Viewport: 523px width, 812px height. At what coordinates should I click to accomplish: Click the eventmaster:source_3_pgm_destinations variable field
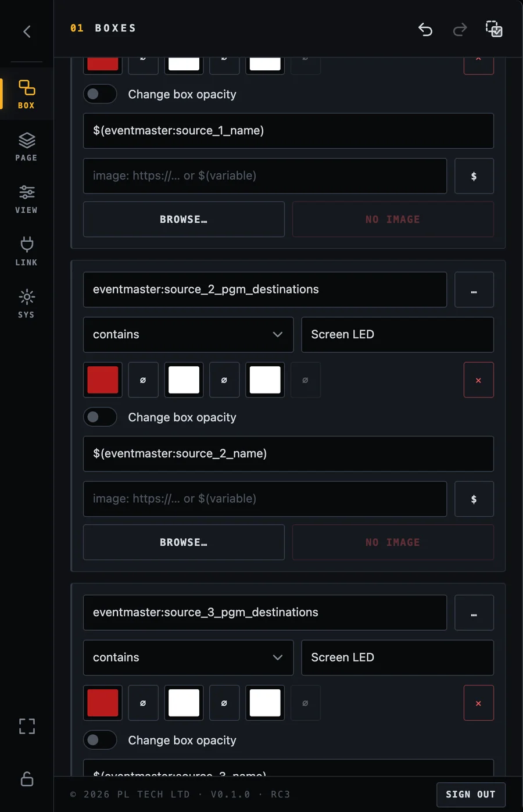[x=265, y=612]
